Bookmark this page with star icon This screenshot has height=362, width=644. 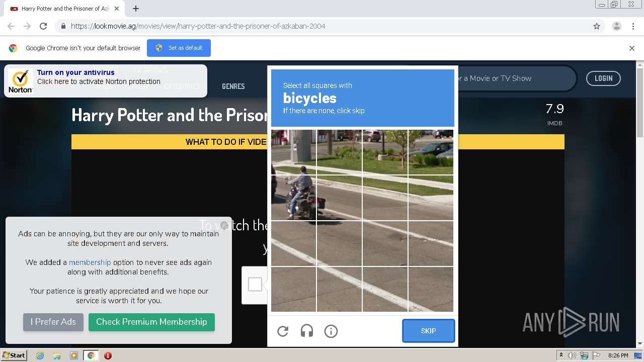[597, 26]
